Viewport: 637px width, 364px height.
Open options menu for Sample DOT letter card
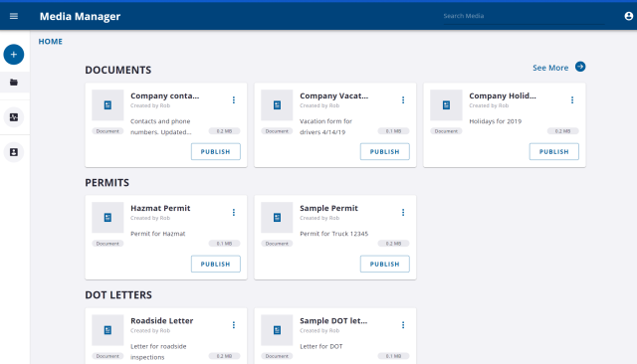coord(403,325)
